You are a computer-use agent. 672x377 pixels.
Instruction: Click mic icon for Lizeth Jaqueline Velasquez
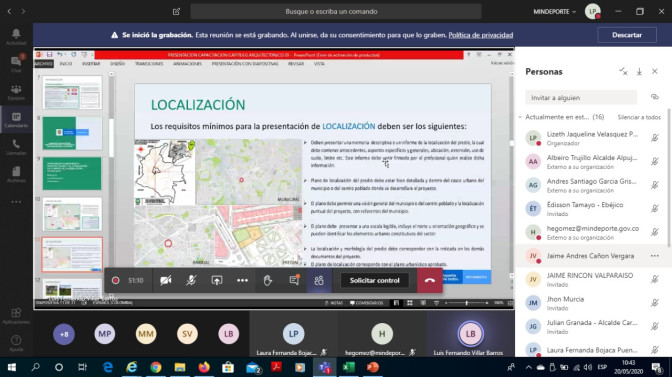(x=654, y=138)
